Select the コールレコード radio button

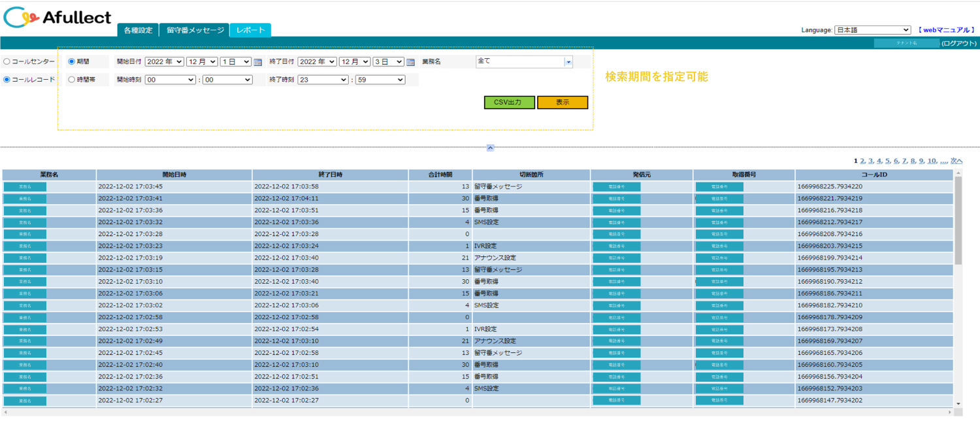(x=7, y=80)
